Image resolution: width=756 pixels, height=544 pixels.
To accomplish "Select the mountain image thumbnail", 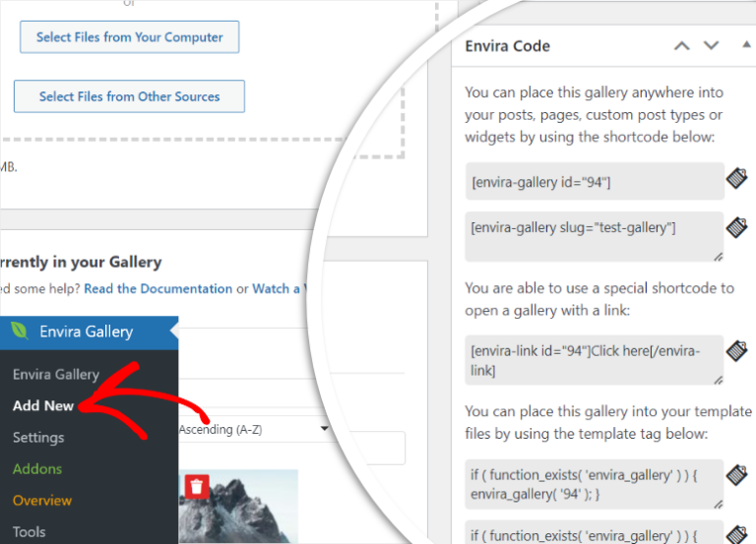I will (238, 507).
